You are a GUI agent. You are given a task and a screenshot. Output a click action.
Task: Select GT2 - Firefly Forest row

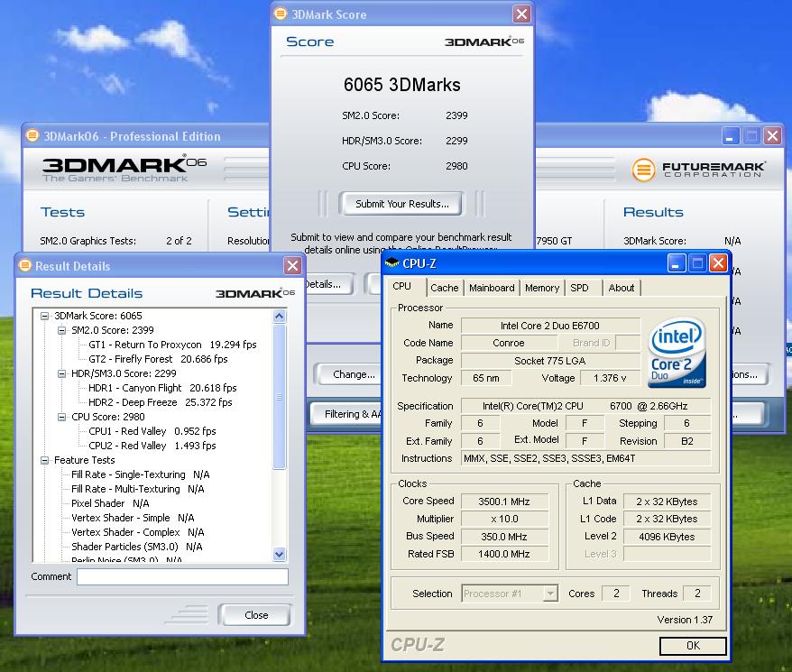(x=158, y=359)
